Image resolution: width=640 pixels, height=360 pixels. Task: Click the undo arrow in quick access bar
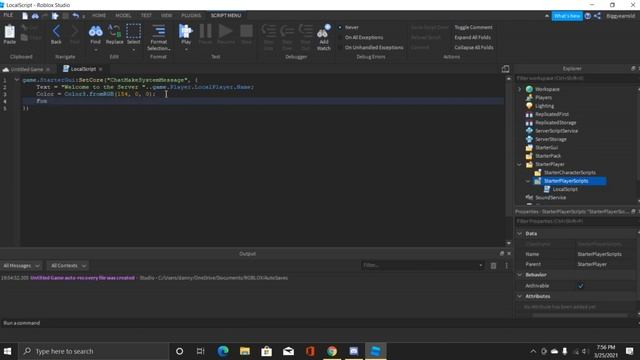(x=76, y=16)
